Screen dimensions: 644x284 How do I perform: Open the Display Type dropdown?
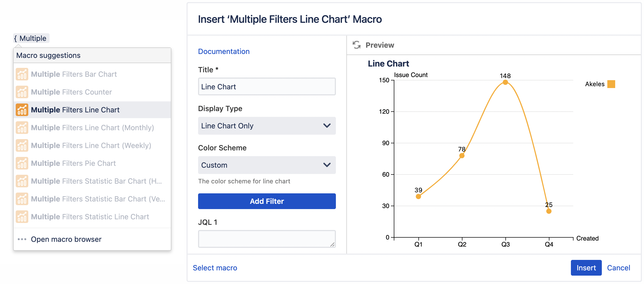tap(266, 126)
